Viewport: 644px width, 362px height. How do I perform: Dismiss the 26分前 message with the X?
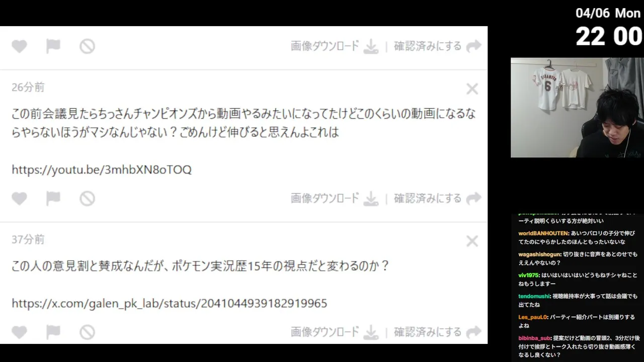(472, 89)
